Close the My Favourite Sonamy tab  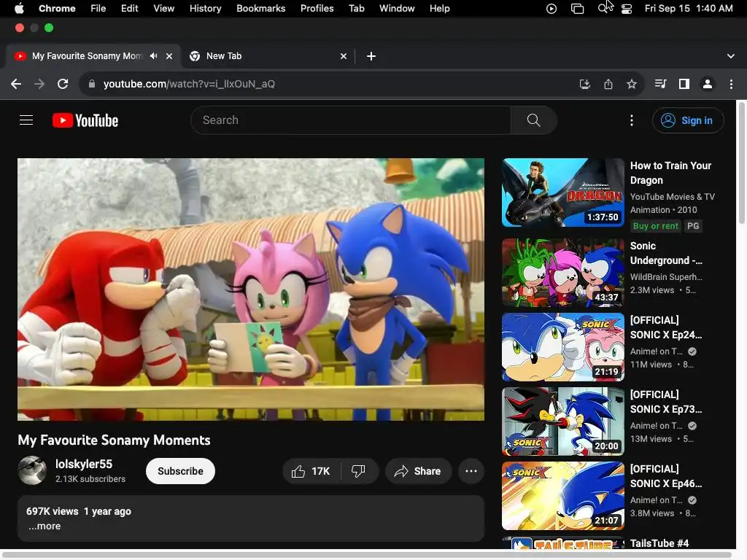(x=169, y=56)
